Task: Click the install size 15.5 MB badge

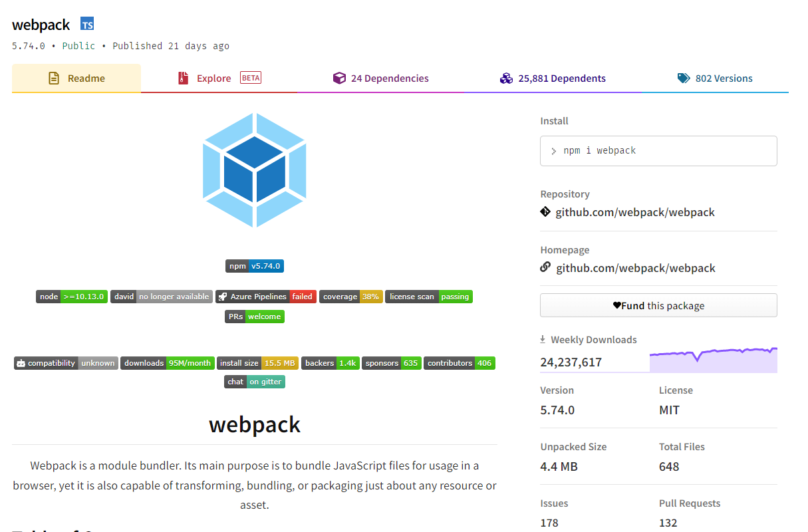Action: click(258, 363)
